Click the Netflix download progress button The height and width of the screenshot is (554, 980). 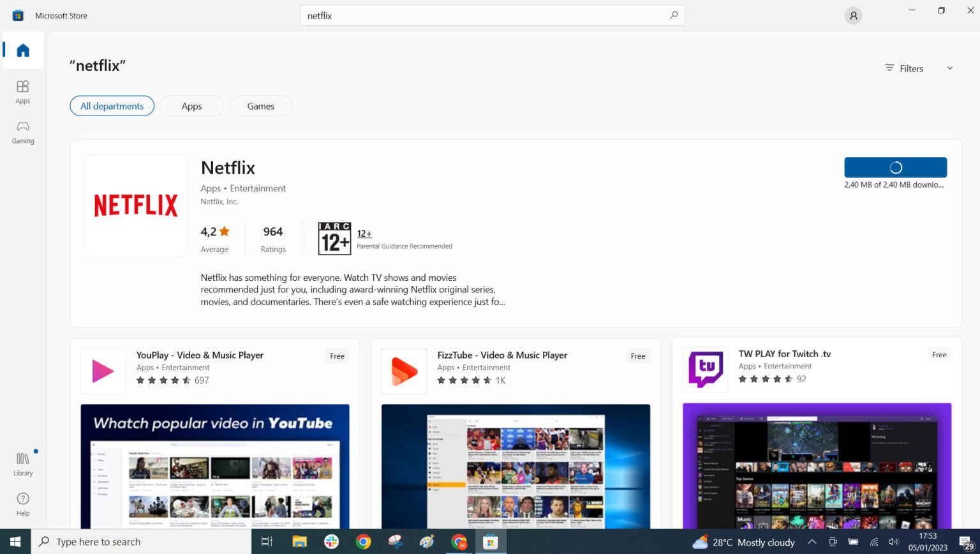point(895,167)
